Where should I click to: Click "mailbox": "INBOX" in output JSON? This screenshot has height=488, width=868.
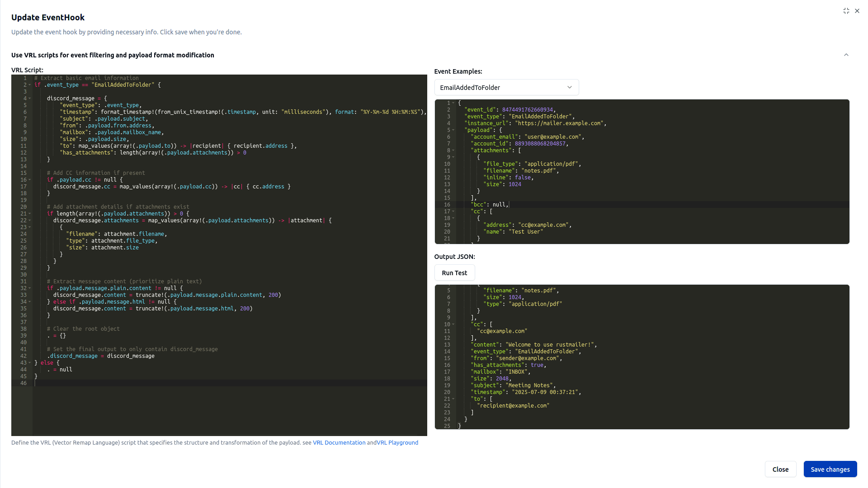pos(500,372)
